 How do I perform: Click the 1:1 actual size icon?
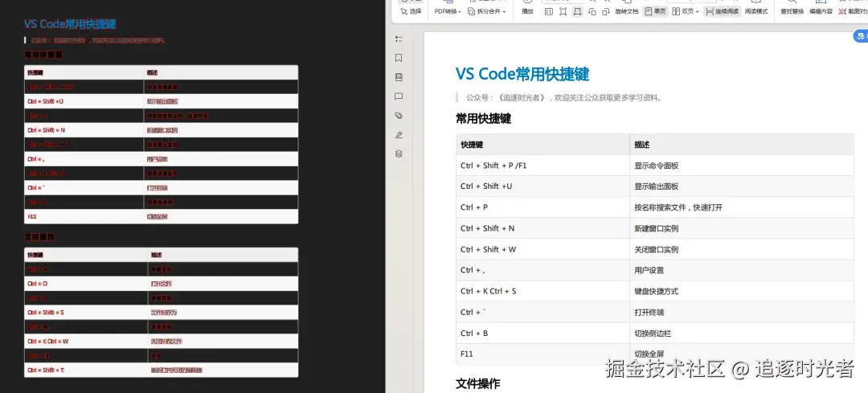click(x=549, y=11)
